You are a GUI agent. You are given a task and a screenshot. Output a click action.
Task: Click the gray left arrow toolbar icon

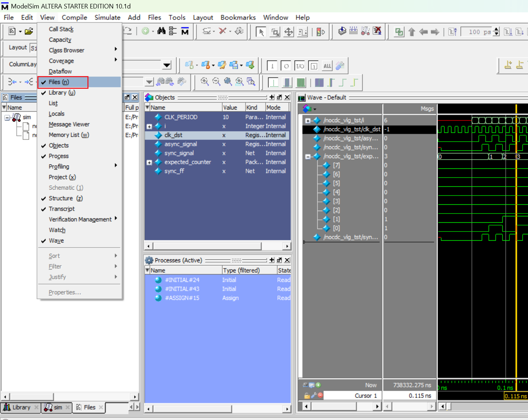(x=423, y=32)
